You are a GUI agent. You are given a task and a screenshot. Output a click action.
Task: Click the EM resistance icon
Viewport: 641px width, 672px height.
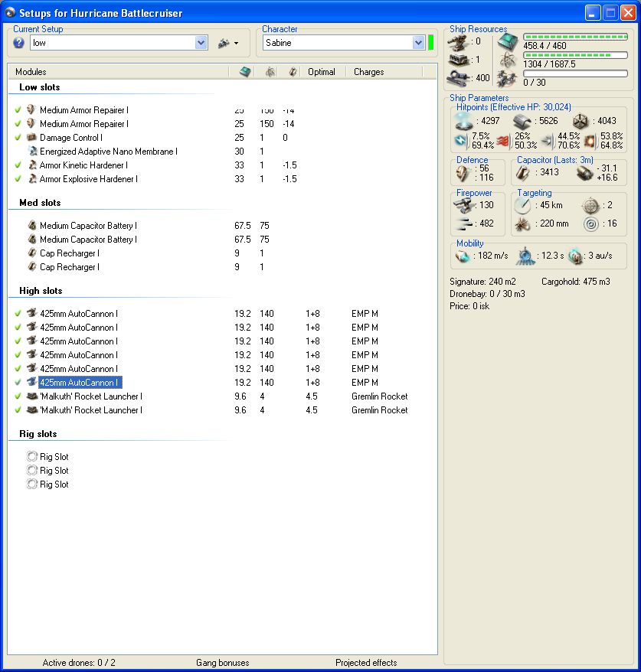(x=462, y=141)
